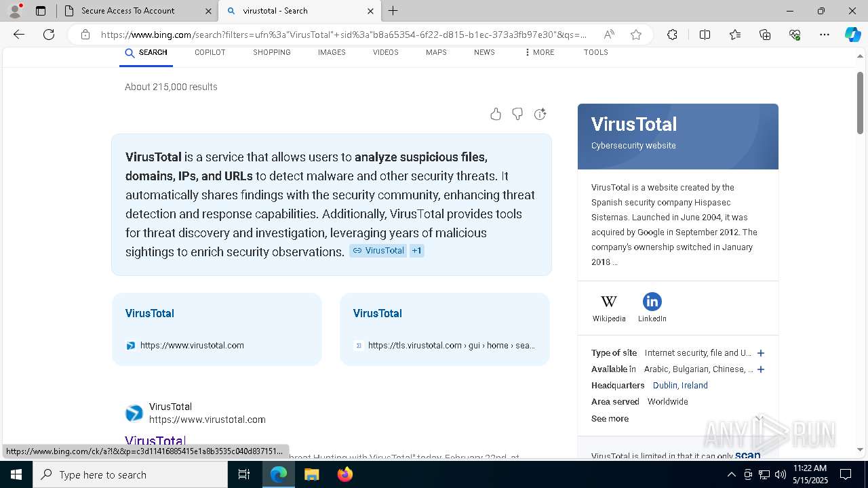The width and height of the screenshot is (868, 488).
Task: Open the purple VirusTotal result heading
Action: coord(155,441)
